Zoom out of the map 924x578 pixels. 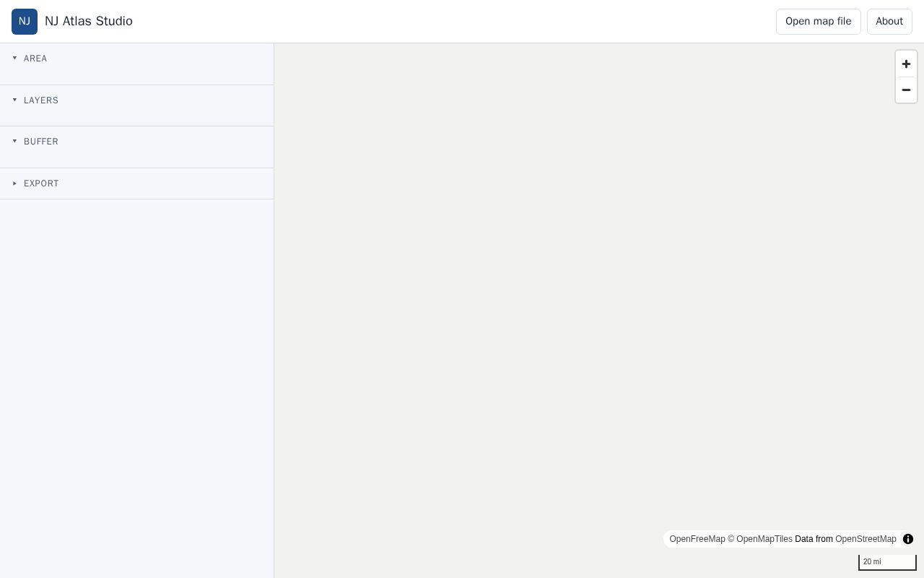tap(906, 90)
